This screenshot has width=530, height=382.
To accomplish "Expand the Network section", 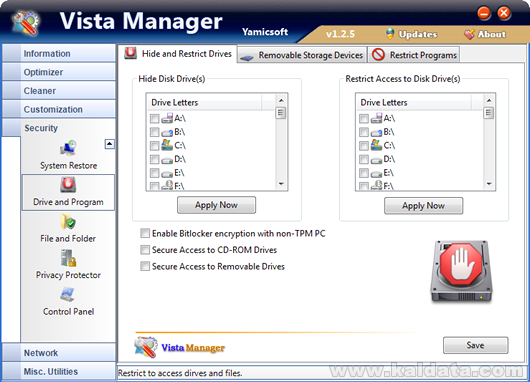I will click(x=59, y=353).
